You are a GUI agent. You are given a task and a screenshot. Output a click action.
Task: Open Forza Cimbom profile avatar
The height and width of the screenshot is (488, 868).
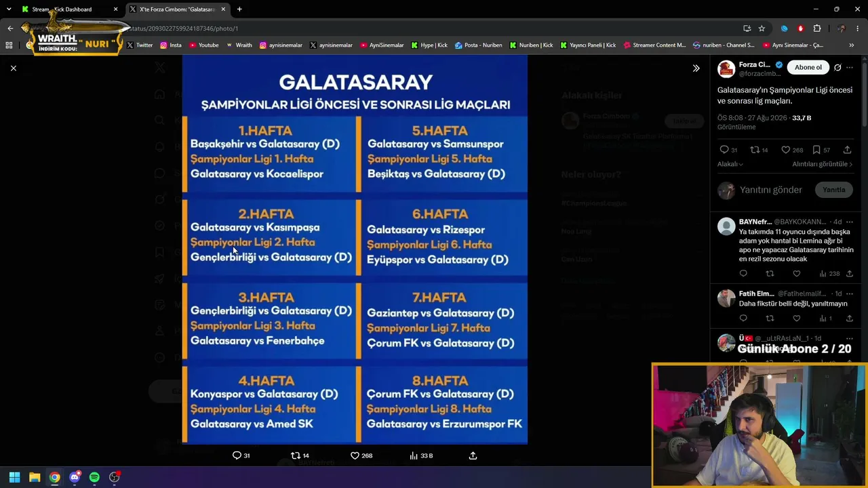click(x=726, y=68)
